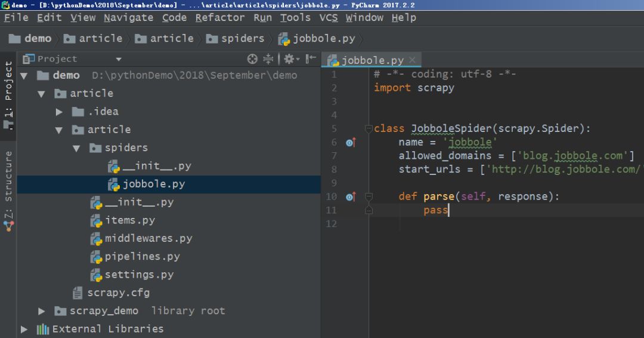Screen dimensions: 644x338
Task: Click the name = 'jobbole' code line
Action: 448,142
